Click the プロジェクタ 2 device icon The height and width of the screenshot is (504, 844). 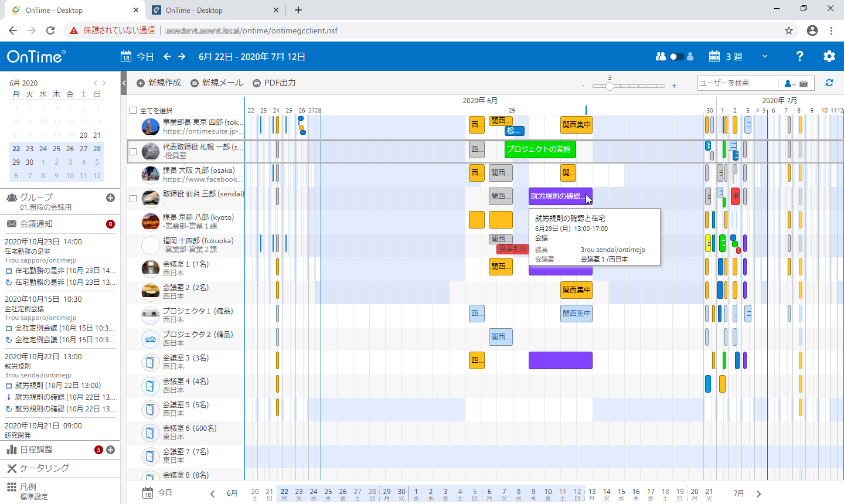(151, 339)
